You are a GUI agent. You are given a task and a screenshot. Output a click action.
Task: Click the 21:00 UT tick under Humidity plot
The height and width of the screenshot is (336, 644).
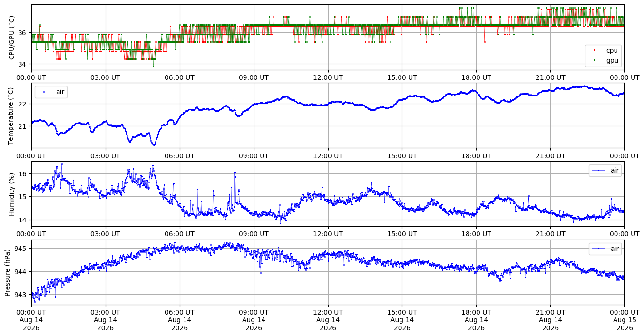click(x=550, y=234)
